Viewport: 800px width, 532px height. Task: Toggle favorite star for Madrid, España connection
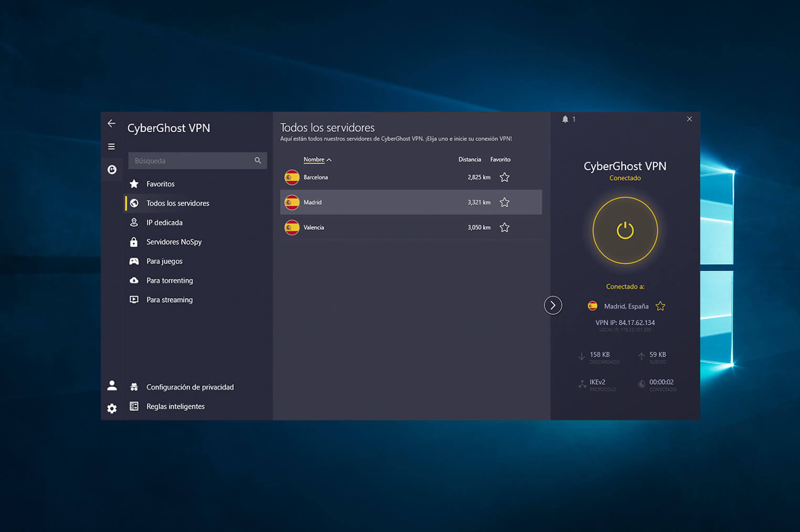pos(660,306)
